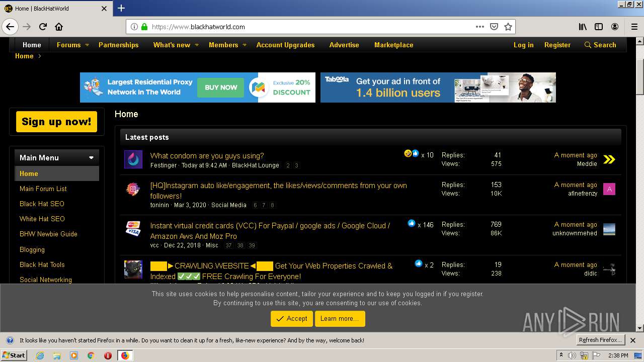Open the Firefox account icon

pos(615,27)
